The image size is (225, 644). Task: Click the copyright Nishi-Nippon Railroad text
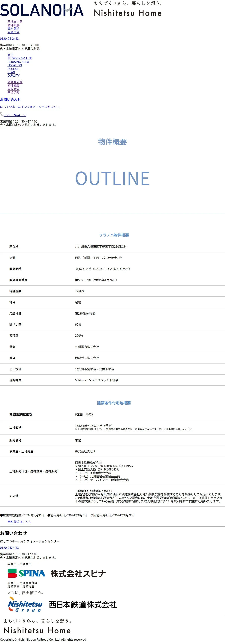coord(43,640)
